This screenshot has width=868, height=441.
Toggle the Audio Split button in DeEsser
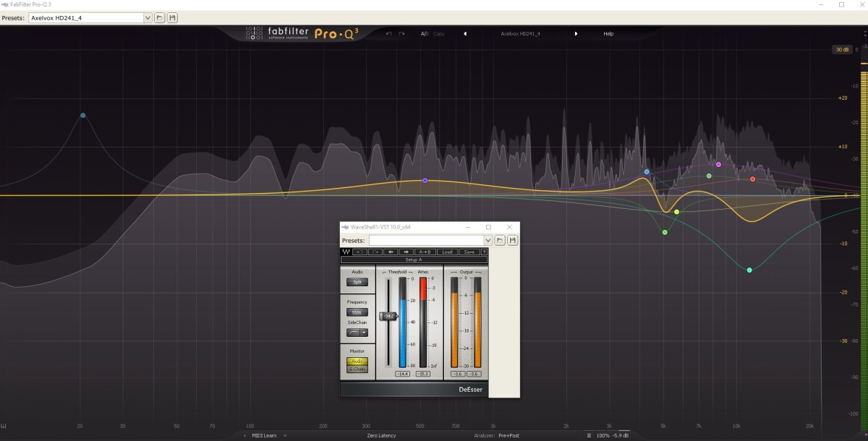[357, 282]
